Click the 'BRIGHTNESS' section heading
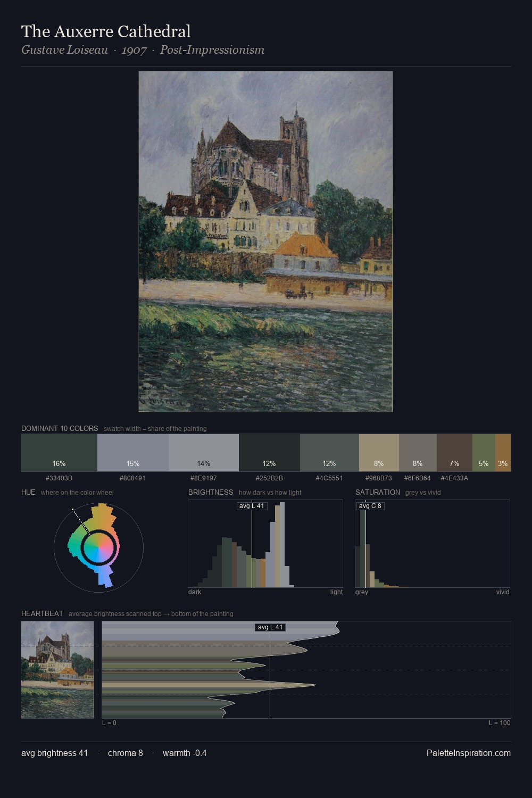532x798 pixels. pyautogui.click(x=211, y=492)
